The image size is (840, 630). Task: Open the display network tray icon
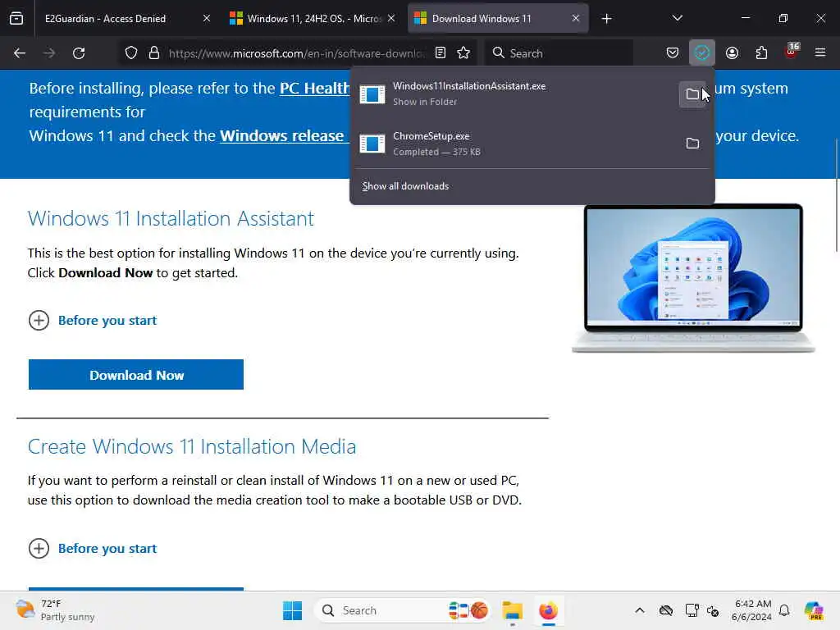click(x=692, y=610)
